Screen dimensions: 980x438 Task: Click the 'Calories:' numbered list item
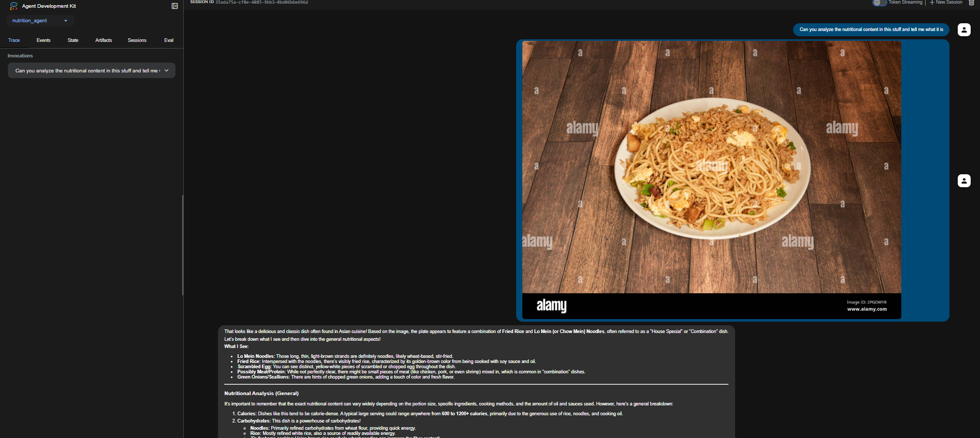[430, 414]
